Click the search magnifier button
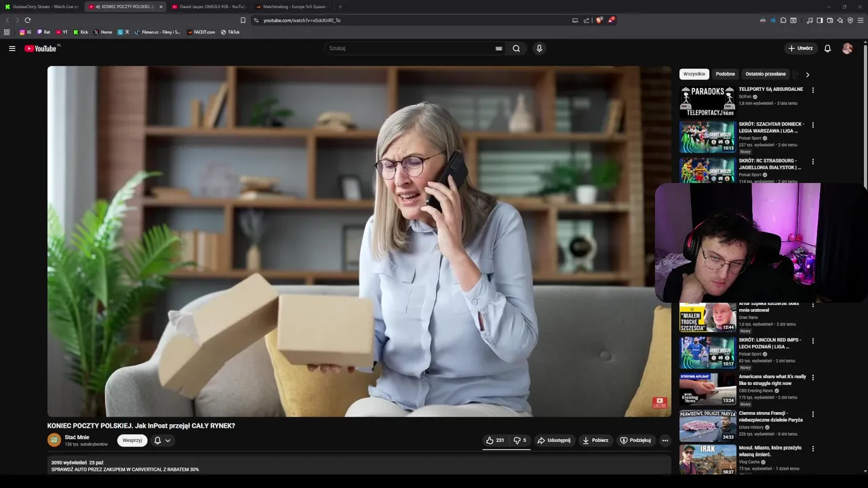The width and height of the screenshot is (868, 488). click(516, 49)
